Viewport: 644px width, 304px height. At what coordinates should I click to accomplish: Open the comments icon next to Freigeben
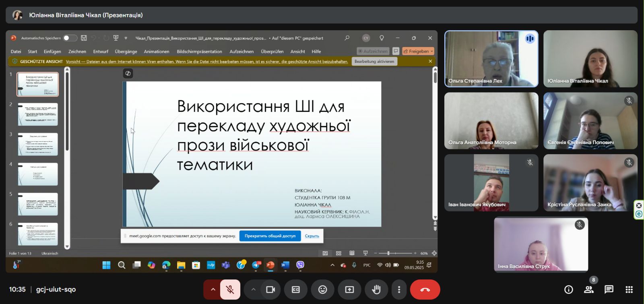pyautogui.click(x=396, y=51)
